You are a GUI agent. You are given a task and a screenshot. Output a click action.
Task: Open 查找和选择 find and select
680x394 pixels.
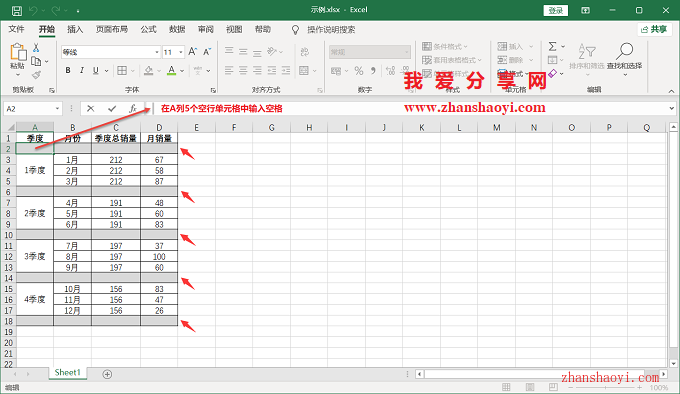coord(624,59)
